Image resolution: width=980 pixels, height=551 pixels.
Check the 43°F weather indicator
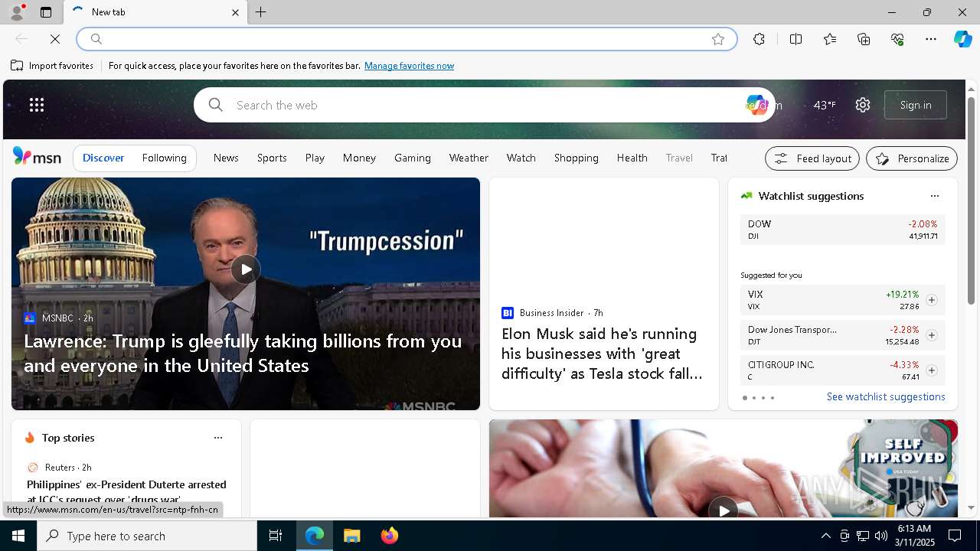pyautogui.click(x=825, y=105)
